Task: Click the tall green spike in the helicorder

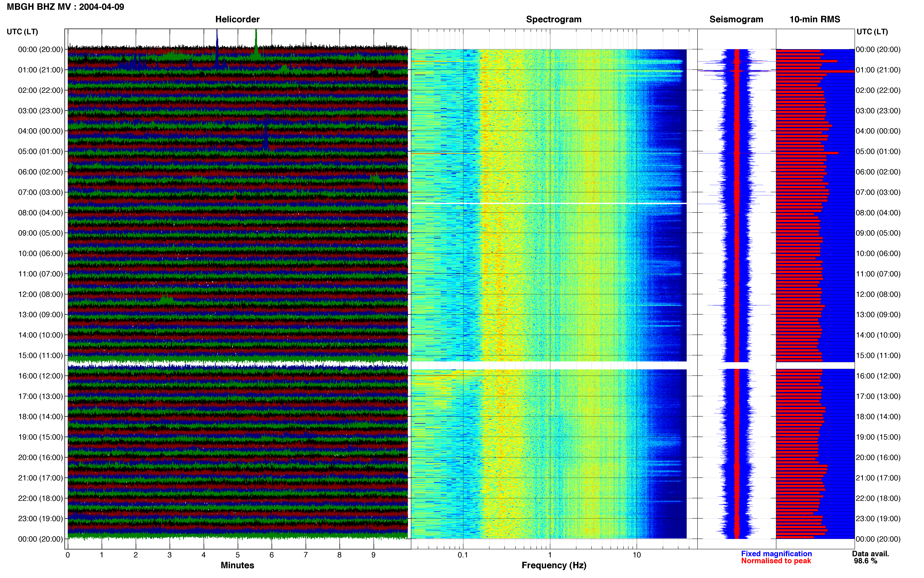Action: [256, 44]
